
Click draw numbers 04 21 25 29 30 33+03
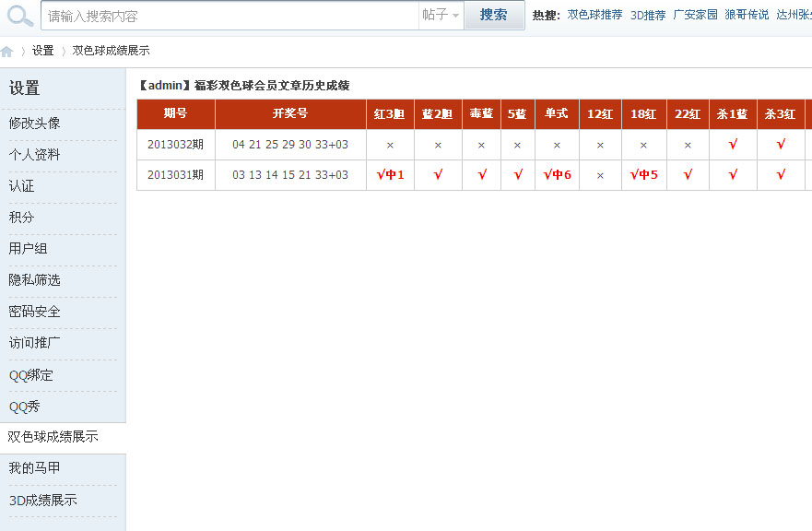(290, 145)
